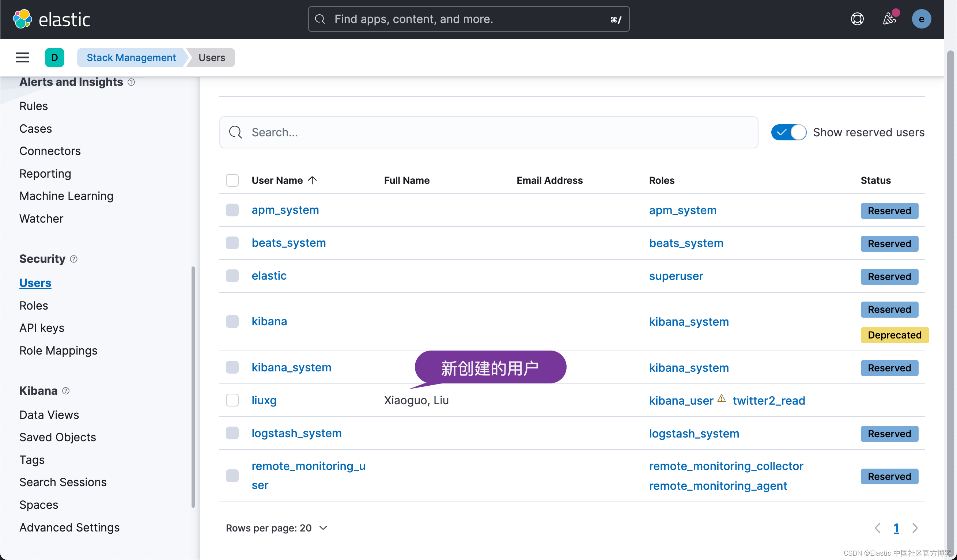Click the users Search field
The height and width of the screenshot is (560, 957).
coord(488,132)
